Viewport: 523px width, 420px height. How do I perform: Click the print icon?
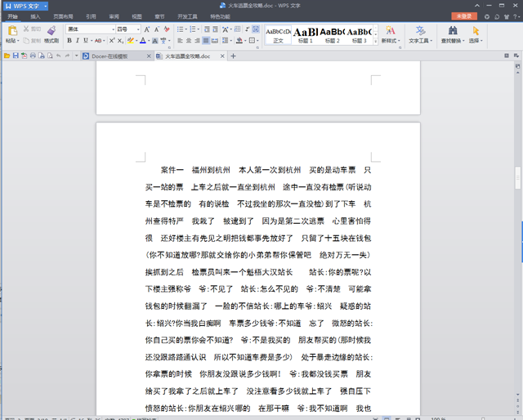pyautogui.click(x=33, y=56)
